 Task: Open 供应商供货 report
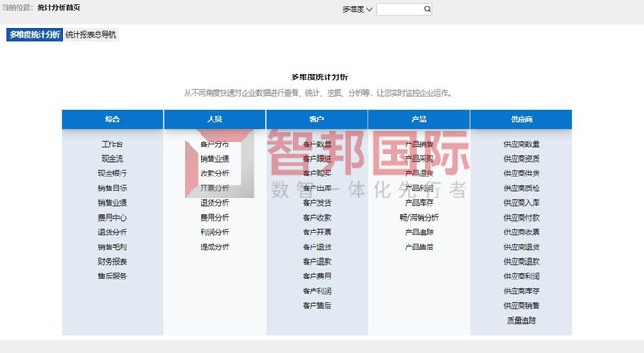[x=522, y=173]
